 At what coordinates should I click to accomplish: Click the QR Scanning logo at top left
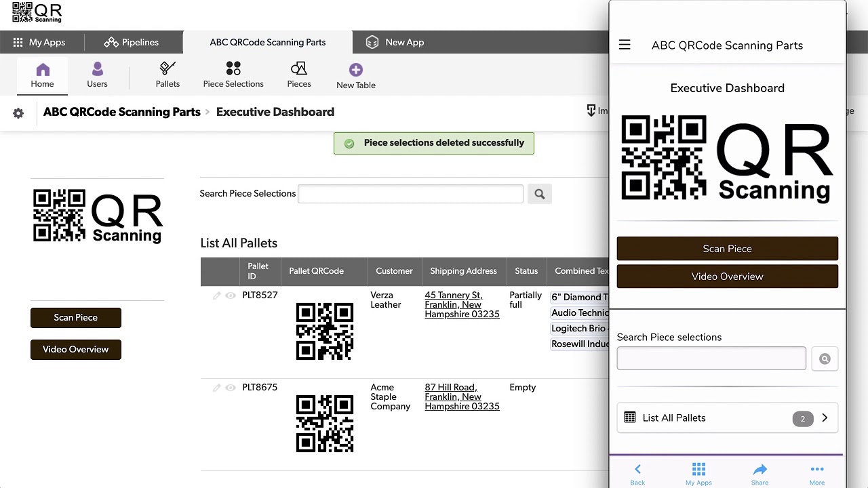(37, 12)
